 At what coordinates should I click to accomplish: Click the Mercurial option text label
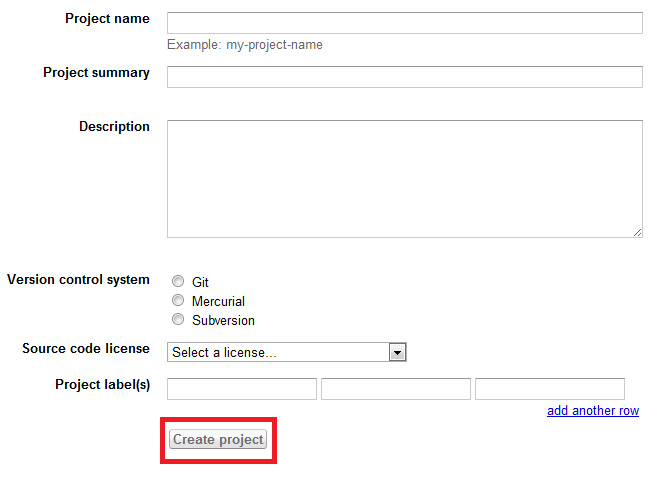coord(218,301)
